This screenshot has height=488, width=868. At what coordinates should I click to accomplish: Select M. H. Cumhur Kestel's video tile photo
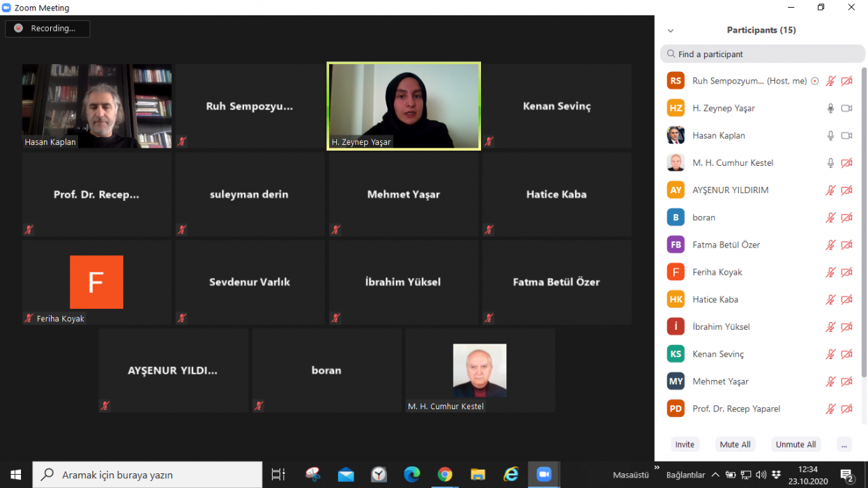(480, 370)
